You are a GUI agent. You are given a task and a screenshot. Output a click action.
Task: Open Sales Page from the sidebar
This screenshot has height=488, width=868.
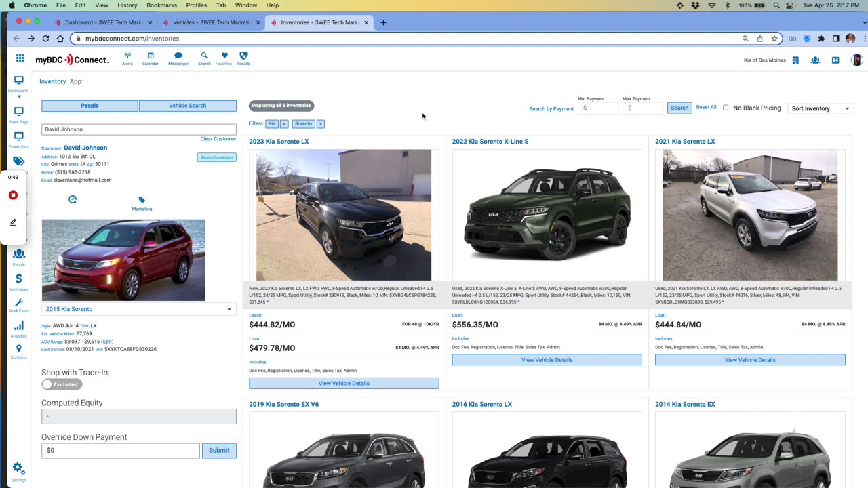(18, 115)
